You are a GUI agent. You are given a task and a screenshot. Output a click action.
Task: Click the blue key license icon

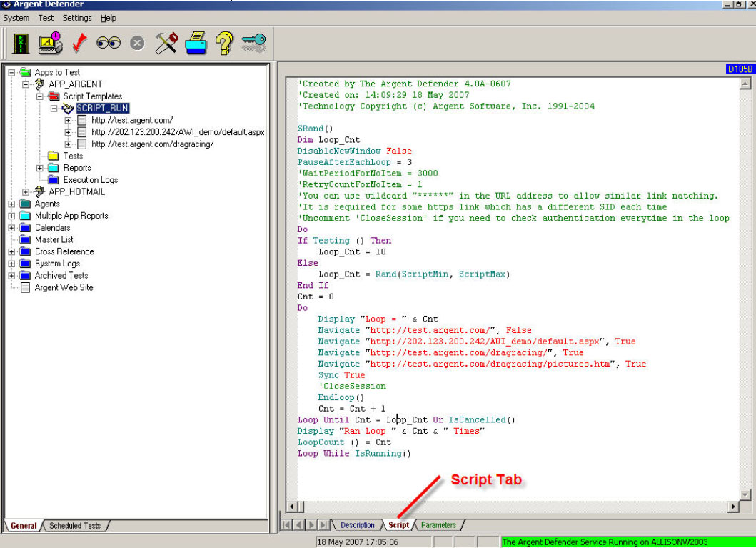coord(253,44)
